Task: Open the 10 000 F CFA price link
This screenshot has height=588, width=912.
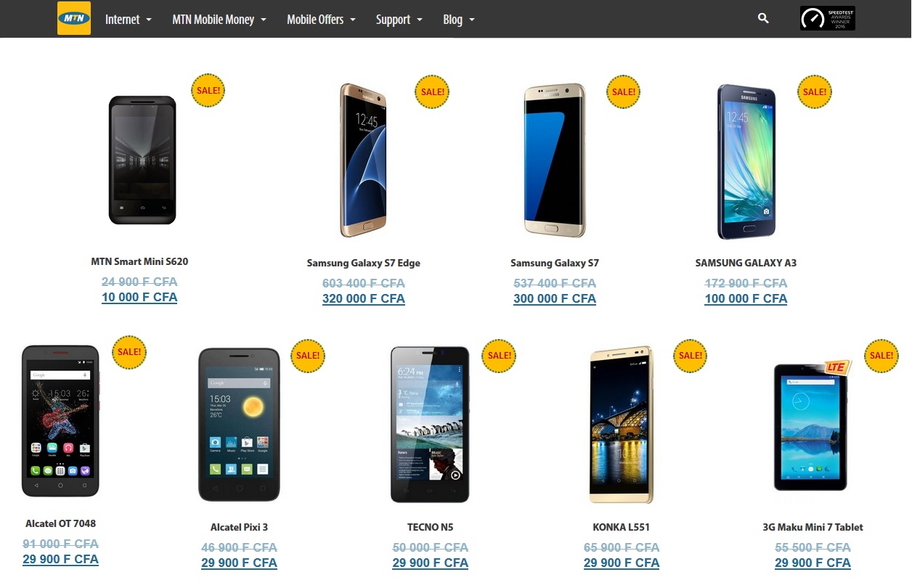Action: click(139, 298)
